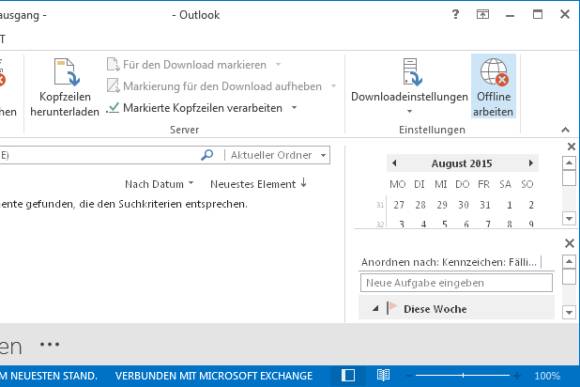Toggle the Offline arbeiten button
The height and width of the screenshot is (387, 580).
493,87
